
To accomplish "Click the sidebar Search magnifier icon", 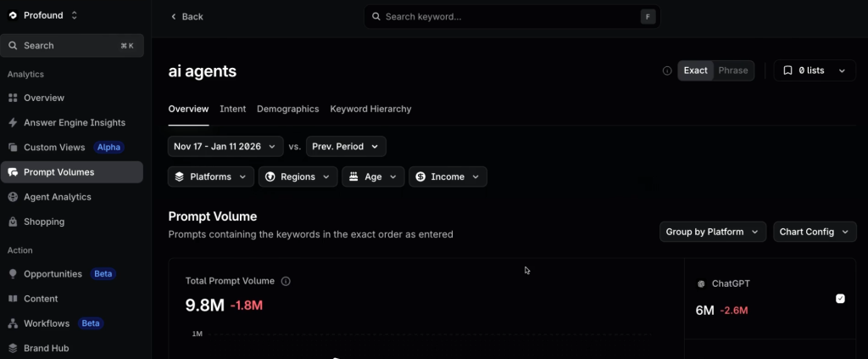I will 14,46.
